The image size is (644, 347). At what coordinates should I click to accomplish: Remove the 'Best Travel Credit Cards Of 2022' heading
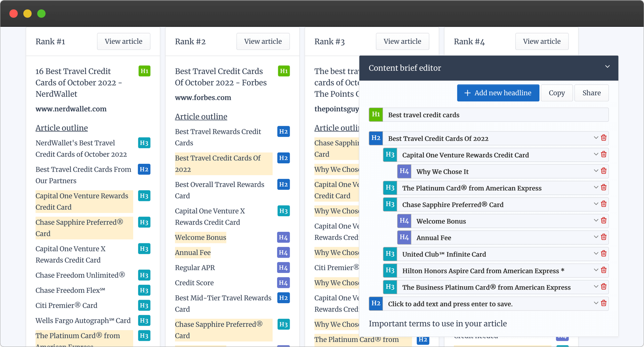point(603,138)
